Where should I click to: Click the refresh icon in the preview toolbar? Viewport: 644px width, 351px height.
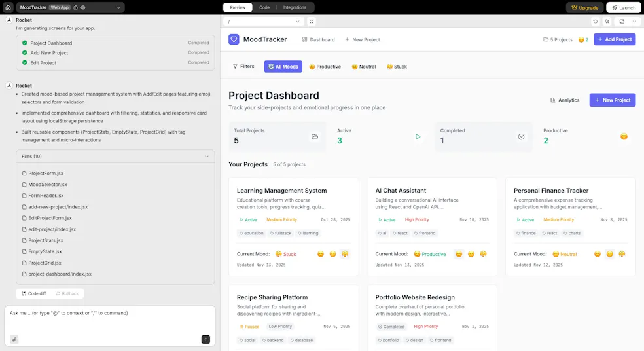pyautogui.click(x=595, y=22)
